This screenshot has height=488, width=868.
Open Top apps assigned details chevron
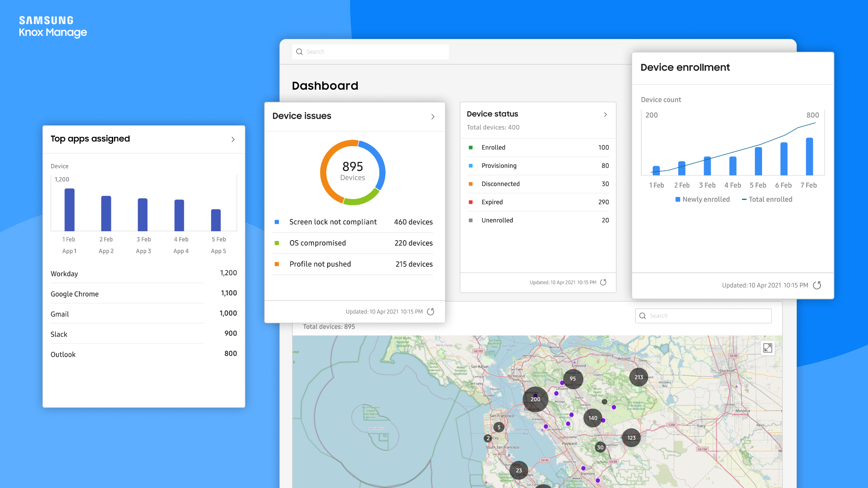(233, 139)
